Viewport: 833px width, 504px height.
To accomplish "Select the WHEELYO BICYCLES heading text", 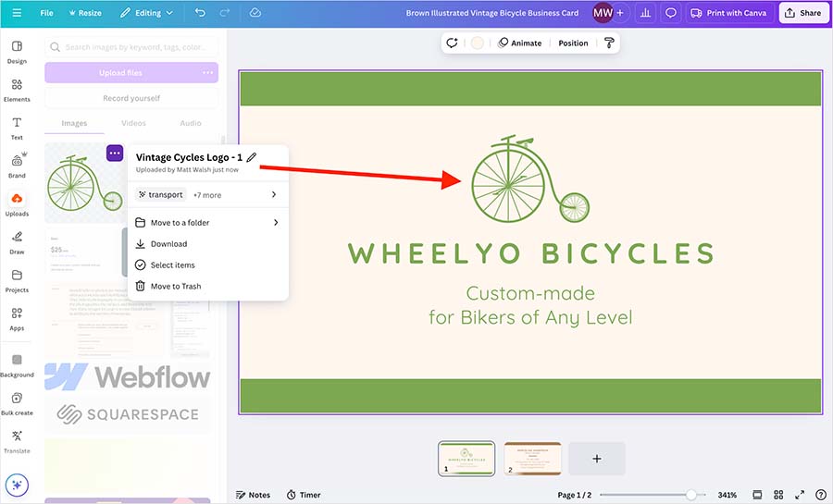I will 530,253.
